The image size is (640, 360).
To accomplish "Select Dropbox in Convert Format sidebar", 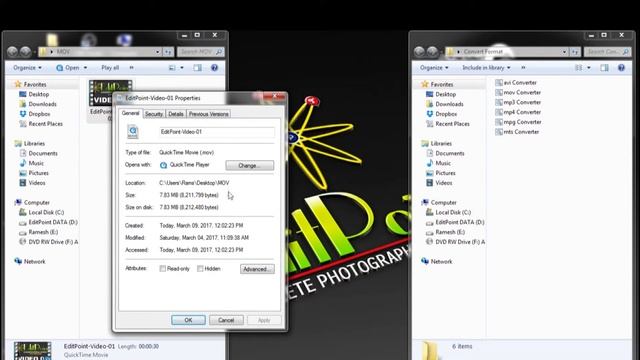I will click(442, 114).
